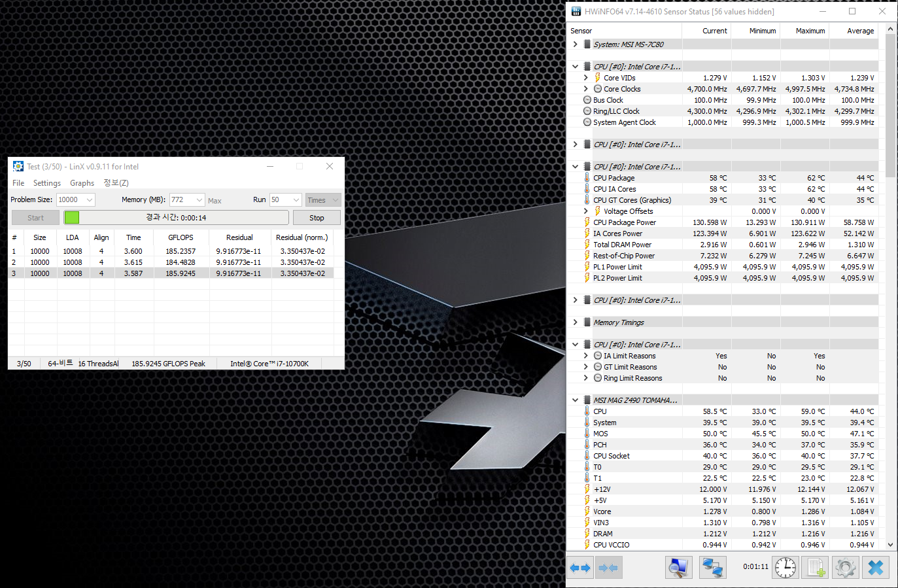Viewport: 898px width, 588px height.
Task: Sort LinX results by GFLOPS column header
Action: pyautogui.click(x=181, y=237)
